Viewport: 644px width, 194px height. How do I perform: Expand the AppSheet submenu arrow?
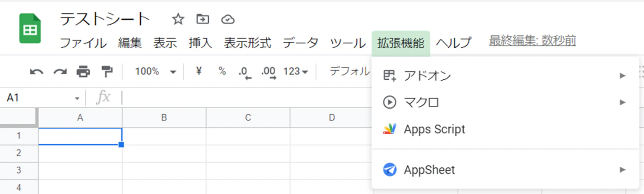click(623, 170)
